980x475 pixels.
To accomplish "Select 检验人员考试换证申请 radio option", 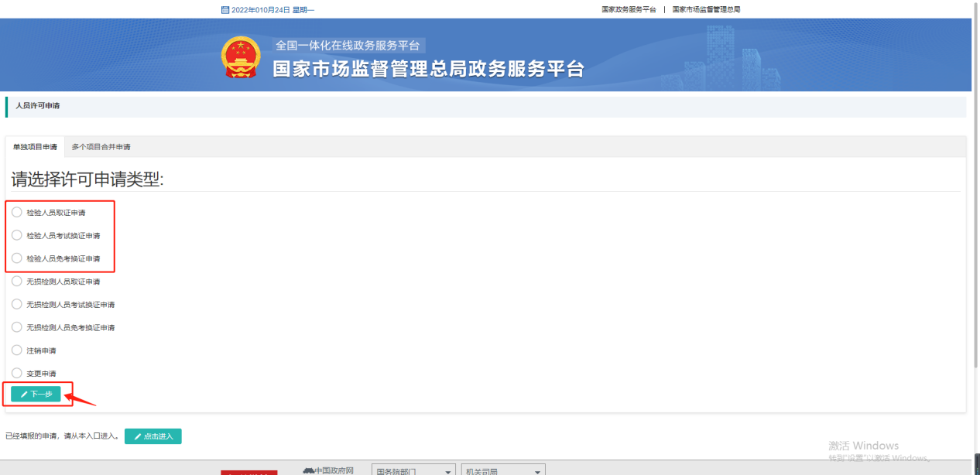I will click(17, 236).
